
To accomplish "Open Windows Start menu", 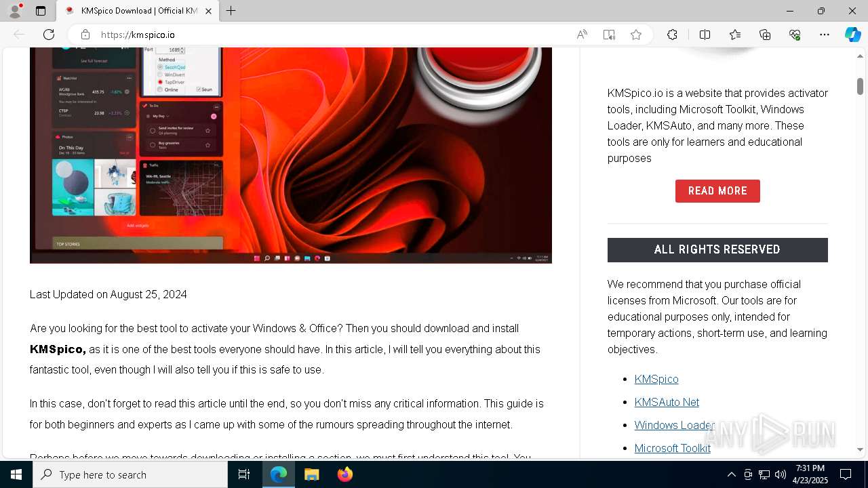I will [16, 474].
